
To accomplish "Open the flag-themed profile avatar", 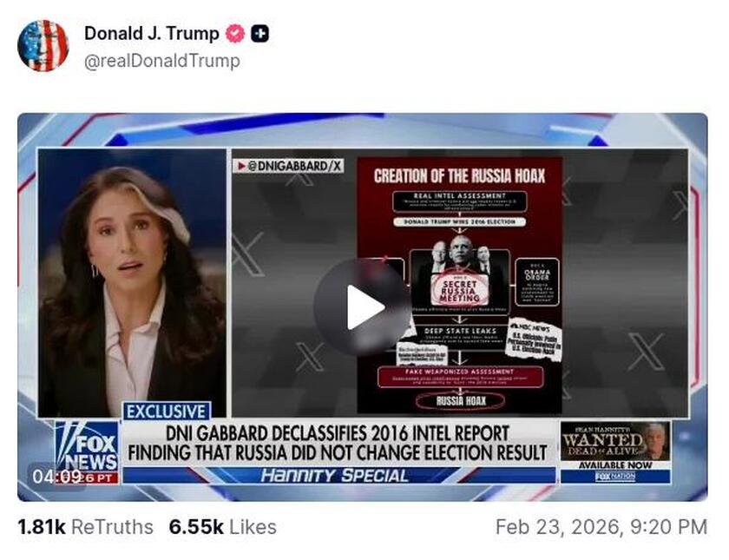I will 43,45.
